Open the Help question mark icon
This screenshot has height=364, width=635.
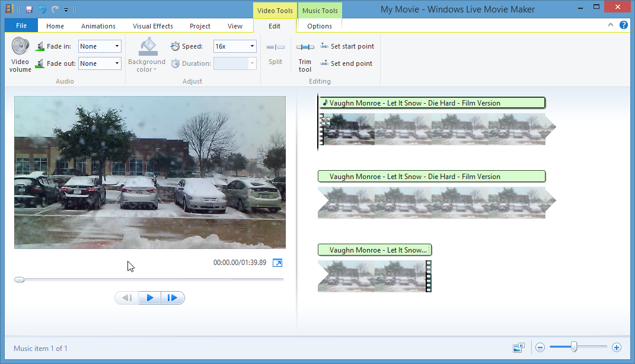click(x=624, y=25)
